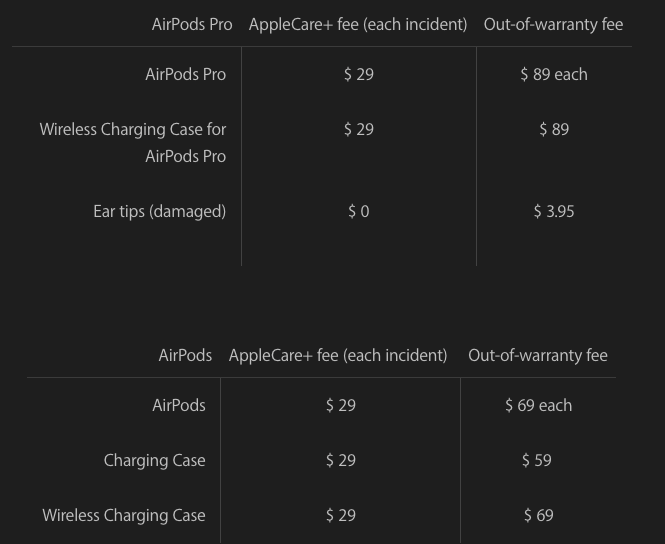This screenshot has width=665, height=544.
Task: Select the non-wireless Charging Case row label
Action: (154, 460)
